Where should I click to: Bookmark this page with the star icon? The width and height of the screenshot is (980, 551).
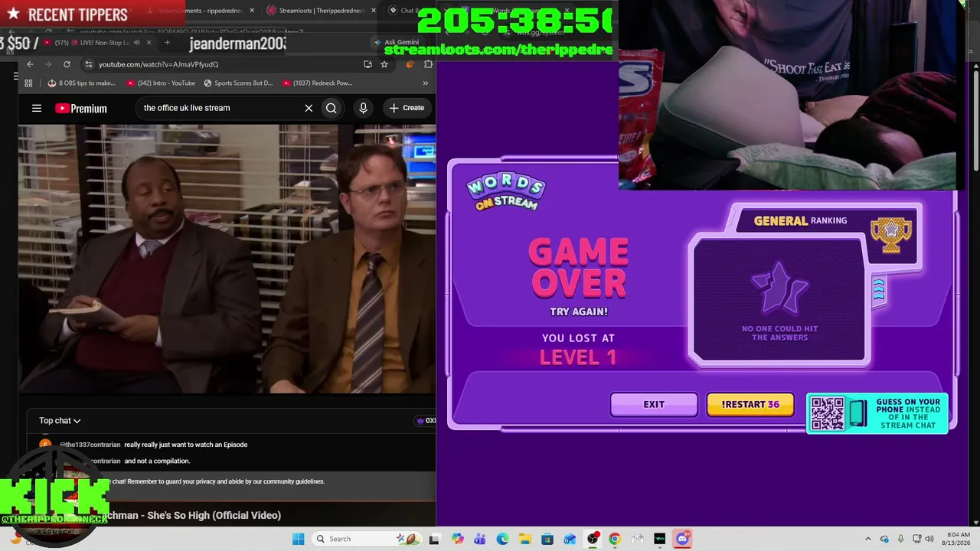[x=384, y=64]
